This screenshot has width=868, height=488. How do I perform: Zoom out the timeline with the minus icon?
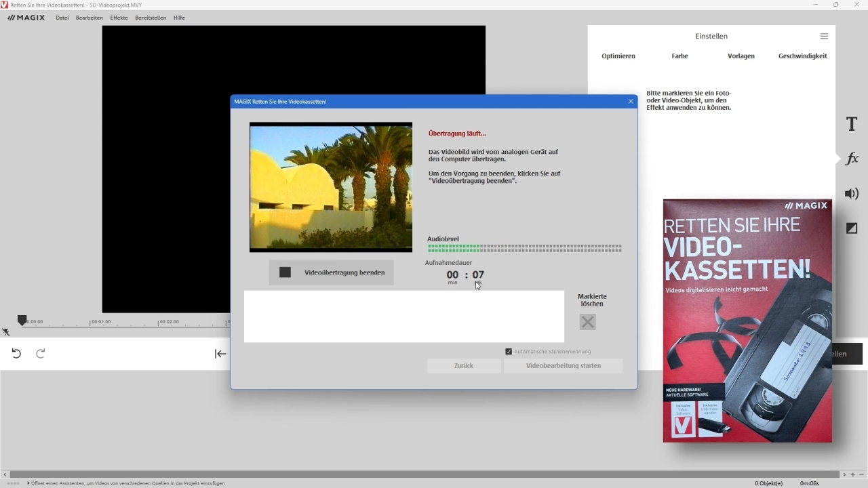861,474
